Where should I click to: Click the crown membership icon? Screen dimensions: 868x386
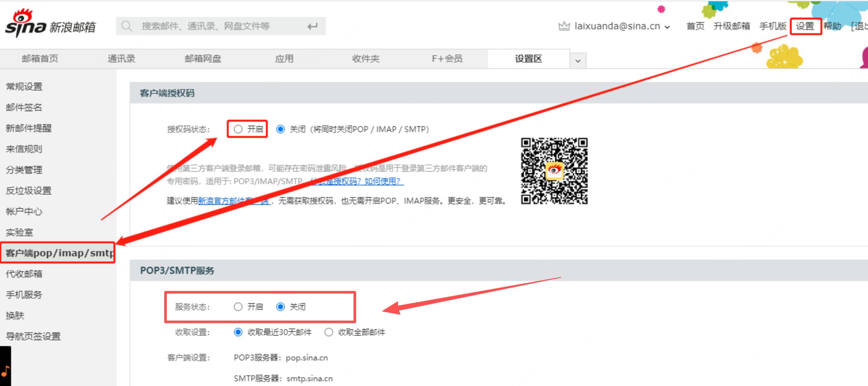point(564,26)
